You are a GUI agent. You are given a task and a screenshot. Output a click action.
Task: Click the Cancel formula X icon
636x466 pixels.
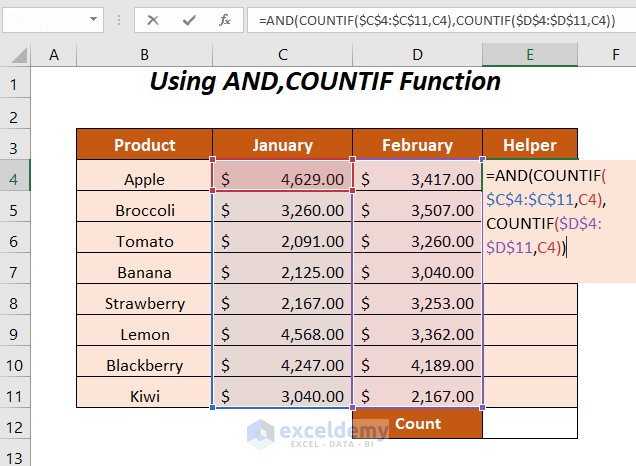pyautogui.click(x=153, y=19)
